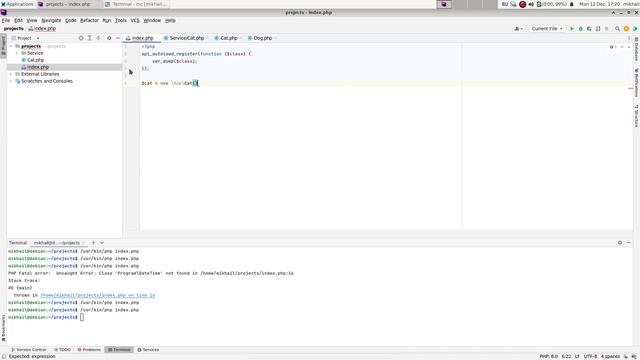Hide the Terminal tool window
Image resolution: width=640 pixels, height=360 pixels.
click(x=629, y=242)
